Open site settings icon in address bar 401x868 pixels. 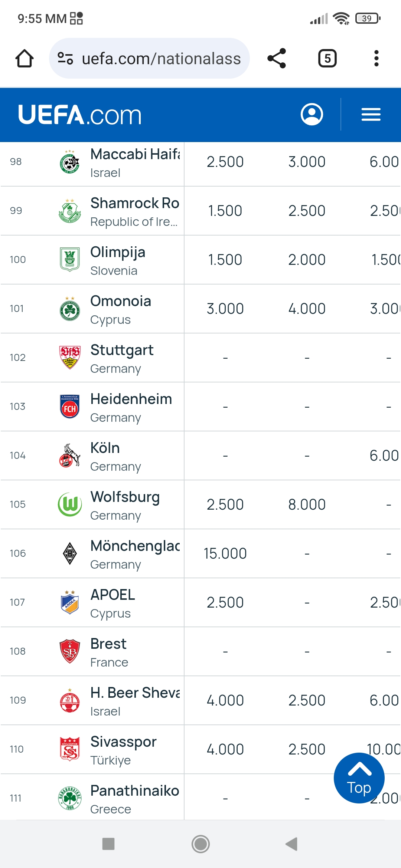point(65,59)
